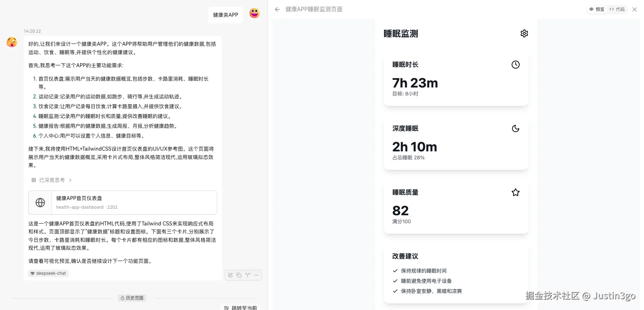
Task: Click the back arrow beside 健康APP睡眠监测页面
Action: [277, 9]
